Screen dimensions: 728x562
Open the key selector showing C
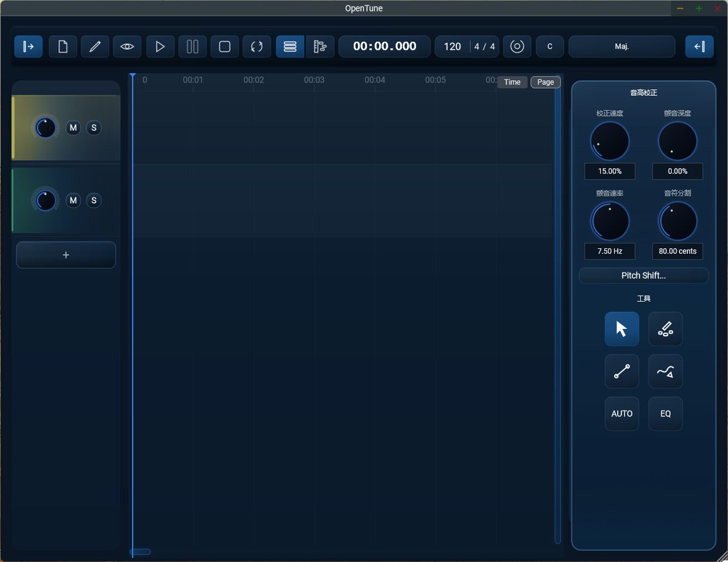click(x=550, y=47)
